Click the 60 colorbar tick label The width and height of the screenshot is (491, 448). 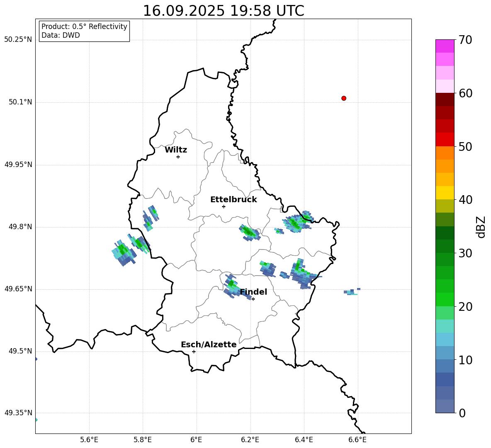click(x=465, y=93)
